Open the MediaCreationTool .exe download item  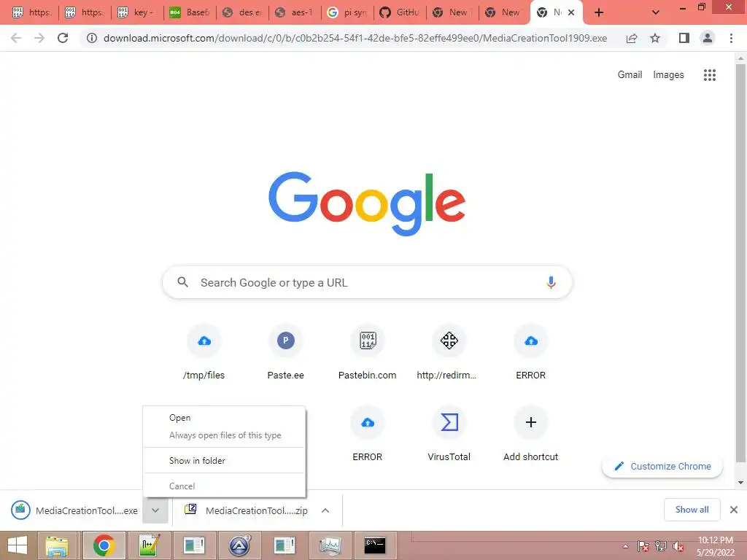[74, 510]
